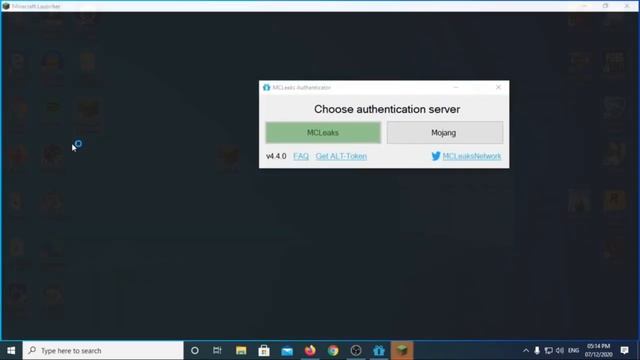Open the MCLeaksNetwork Twitter link

(471, 156)
